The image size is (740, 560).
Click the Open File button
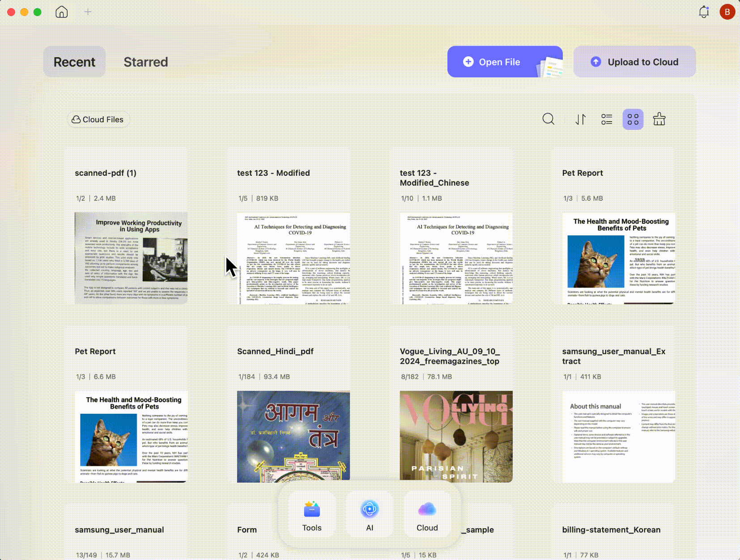click(x=505, y=62)
